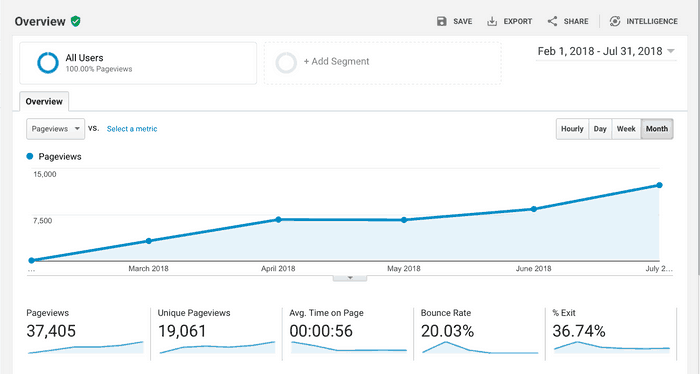
Task: Click the Bounce Rate metric label
Action: 446,313
